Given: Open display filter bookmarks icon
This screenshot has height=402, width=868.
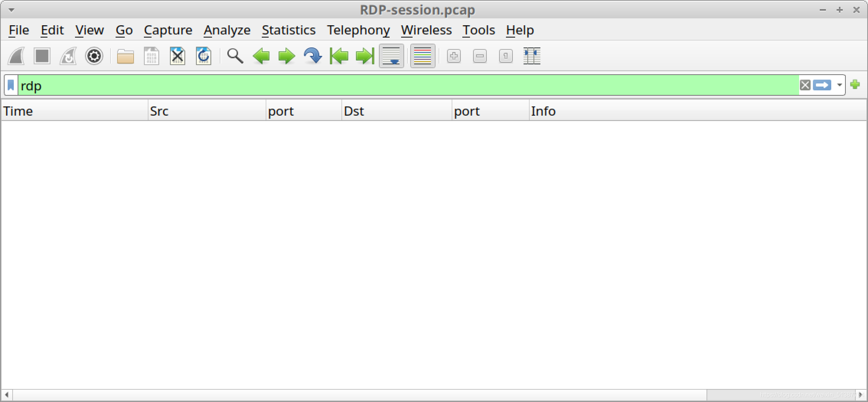Looking at the screenshot, I should [11, 85].
